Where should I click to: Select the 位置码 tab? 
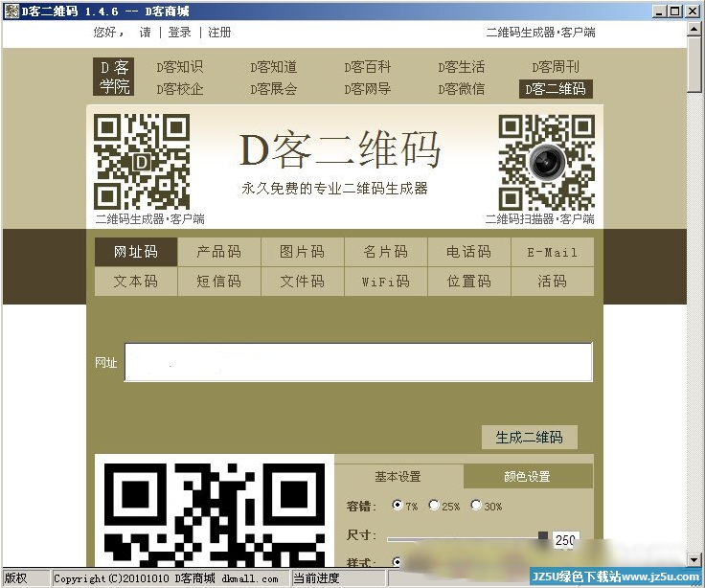469,282
